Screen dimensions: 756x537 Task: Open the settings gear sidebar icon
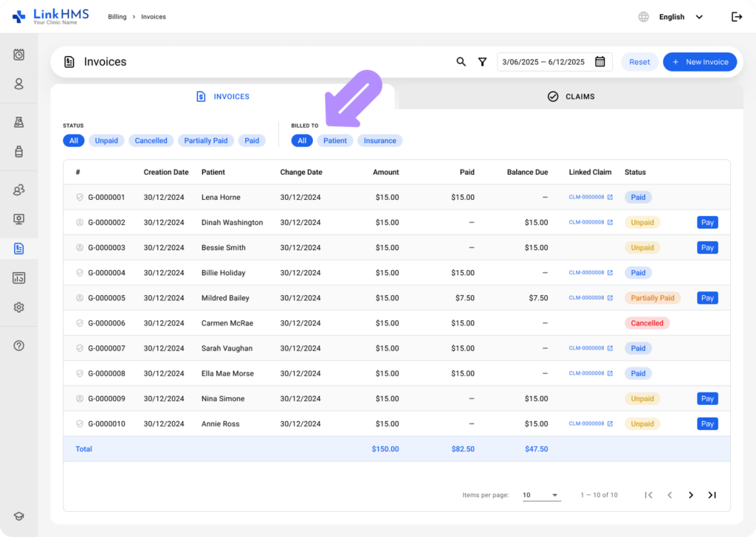click(x=18, y=308)
